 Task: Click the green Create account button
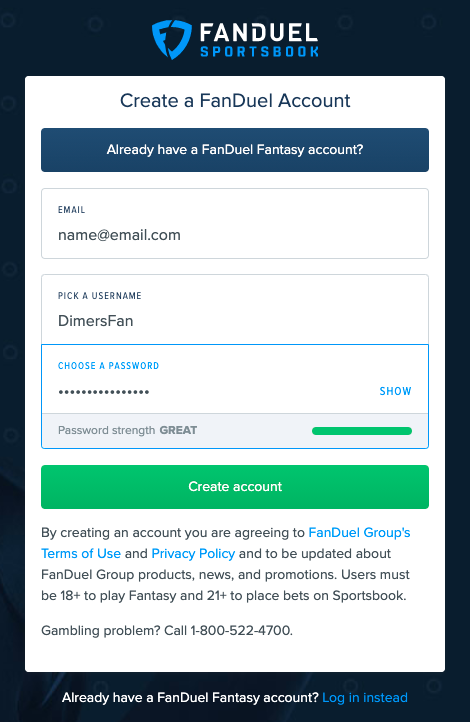coord(235,487)
